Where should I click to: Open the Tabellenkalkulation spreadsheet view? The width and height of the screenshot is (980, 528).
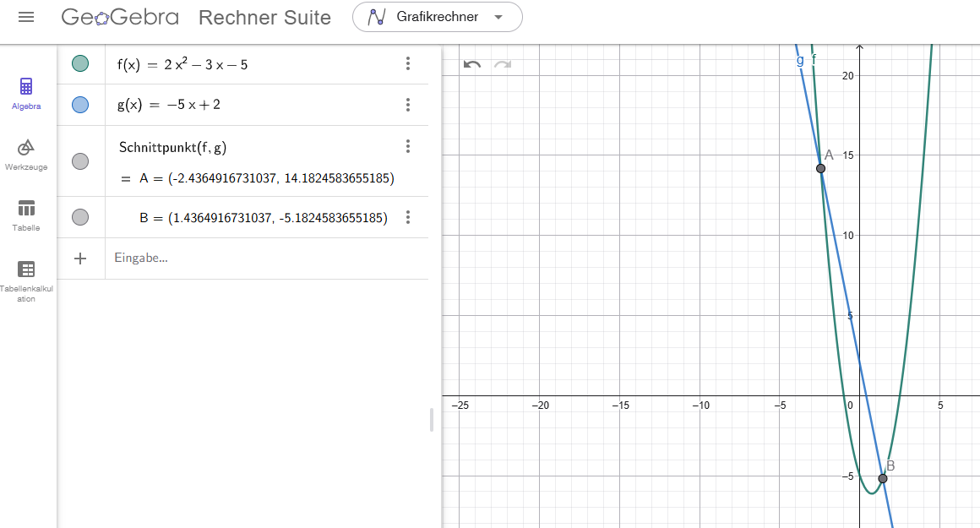26,279
